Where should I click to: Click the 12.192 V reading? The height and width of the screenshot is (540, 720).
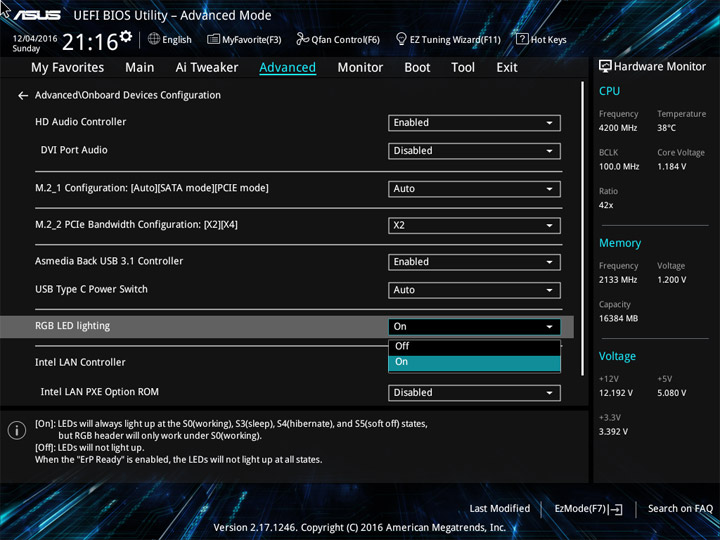616,393
